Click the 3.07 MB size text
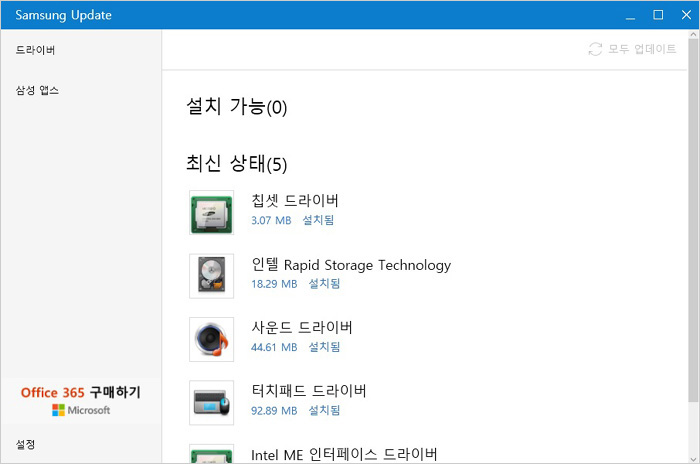The width and height of the screenshot is (700, 464). pyautogui.click(x=271, y=220)
